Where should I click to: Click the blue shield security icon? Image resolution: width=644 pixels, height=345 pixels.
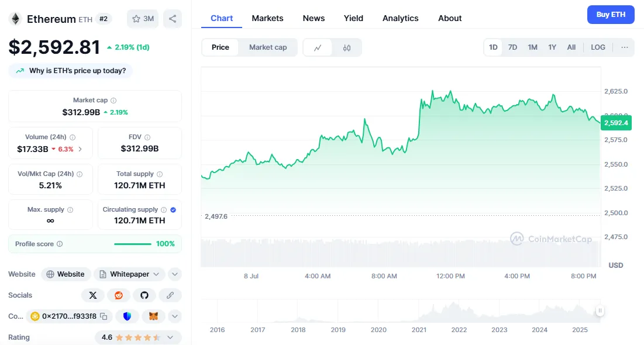[127, 316]
